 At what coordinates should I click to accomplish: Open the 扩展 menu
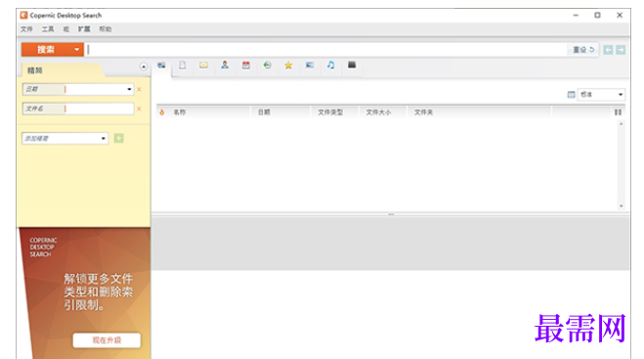click(84, 29)
